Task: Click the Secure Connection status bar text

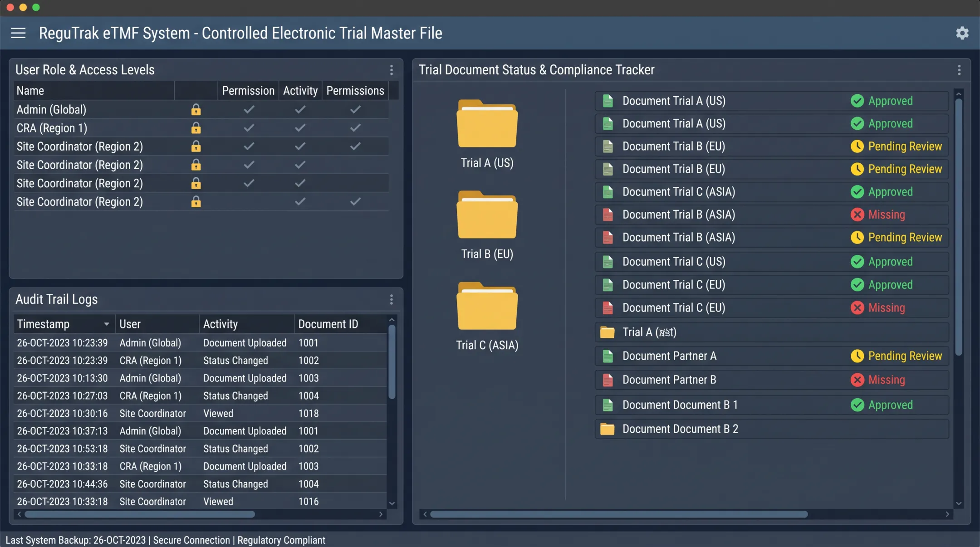Action: [x=191, y=540]
